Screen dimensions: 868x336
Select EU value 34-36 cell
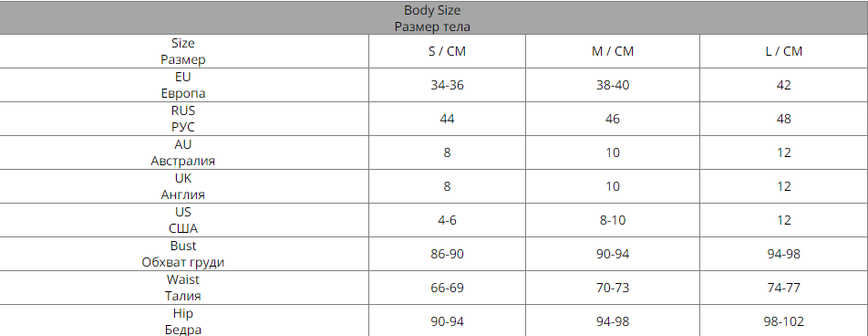pos(447,86)
